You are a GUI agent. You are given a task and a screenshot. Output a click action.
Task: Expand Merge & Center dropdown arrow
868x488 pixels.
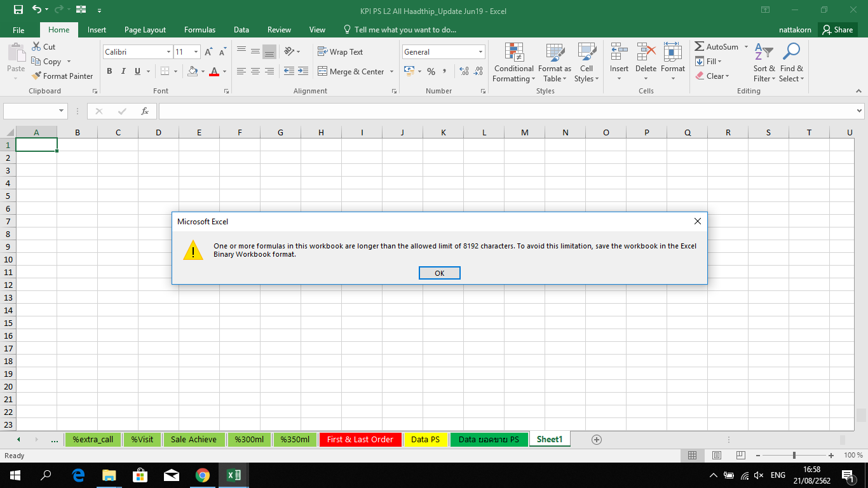pyautogui.click(x=391, y=72)
